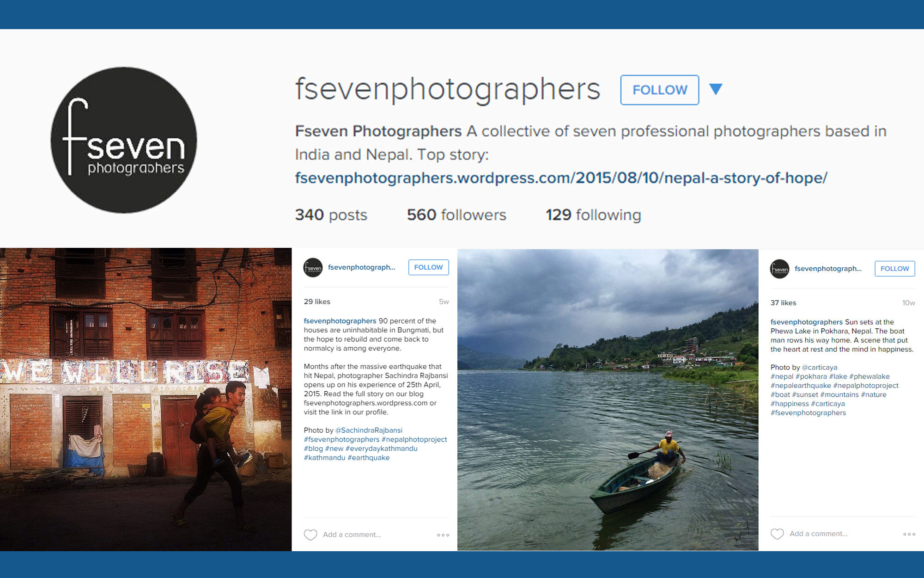Expand the dropdown arrow beside the main Follow
This screenshot has height=578, width=924.
(x=716, y=89)
